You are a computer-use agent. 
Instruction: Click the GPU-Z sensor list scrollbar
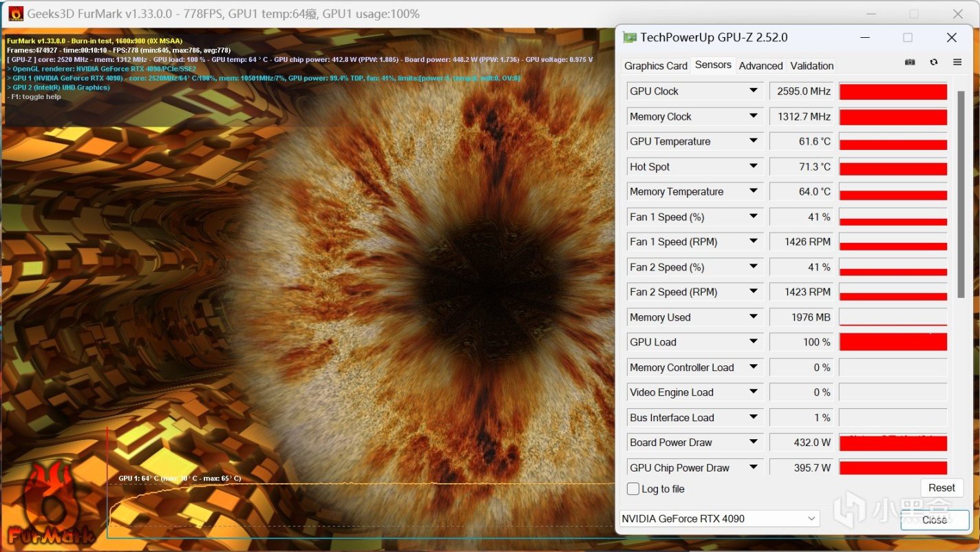coord(961,194)
